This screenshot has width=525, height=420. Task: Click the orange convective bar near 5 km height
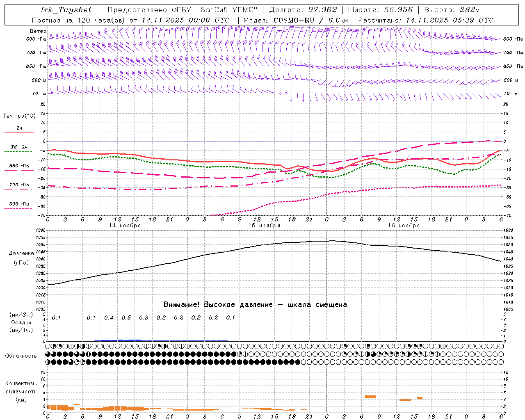[x=370, y=396]
